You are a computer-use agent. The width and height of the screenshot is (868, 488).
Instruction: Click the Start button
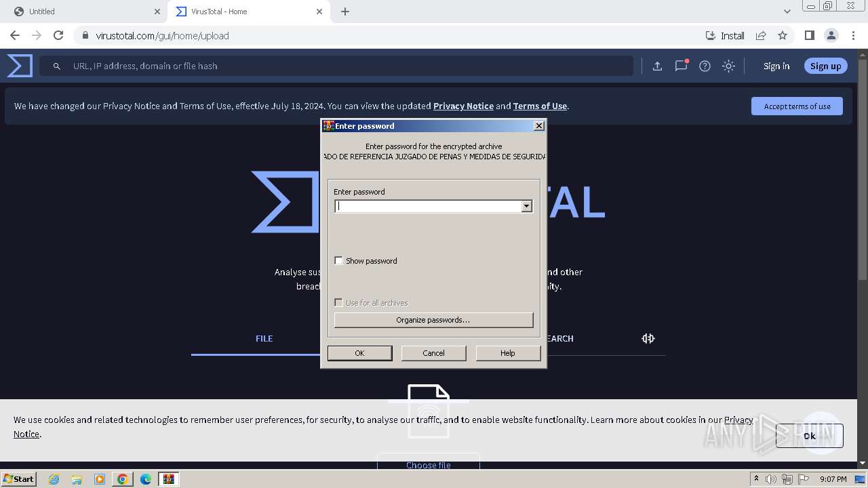click(x=18, y=479)
